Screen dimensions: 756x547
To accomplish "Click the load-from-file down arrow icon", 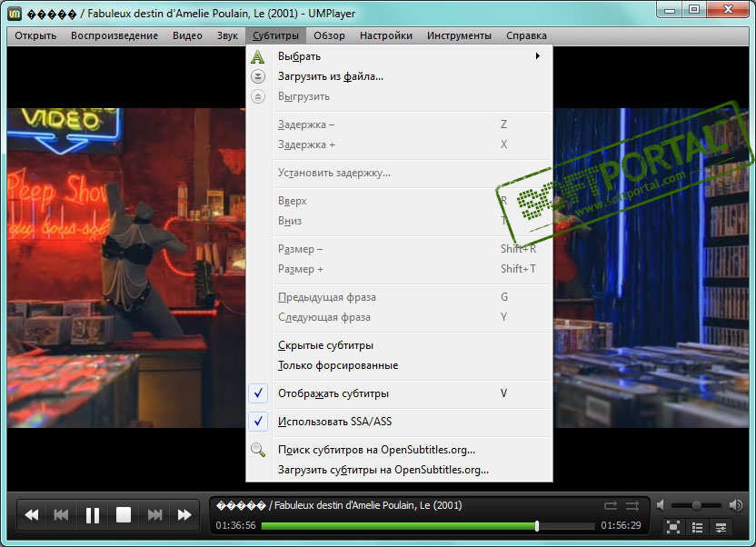I will click(x=258, y=76).
